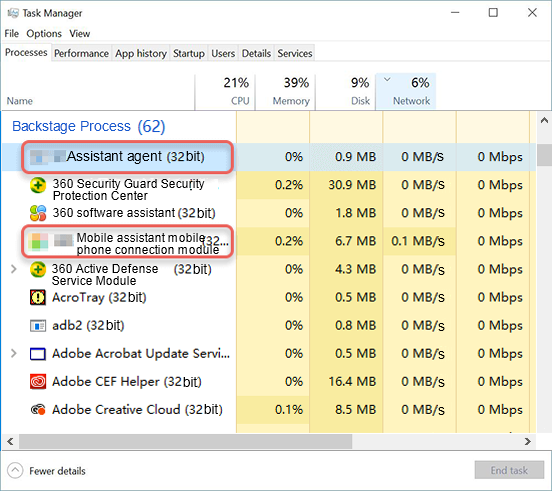Click the 16.4 MB memory value

pos(352,382)
